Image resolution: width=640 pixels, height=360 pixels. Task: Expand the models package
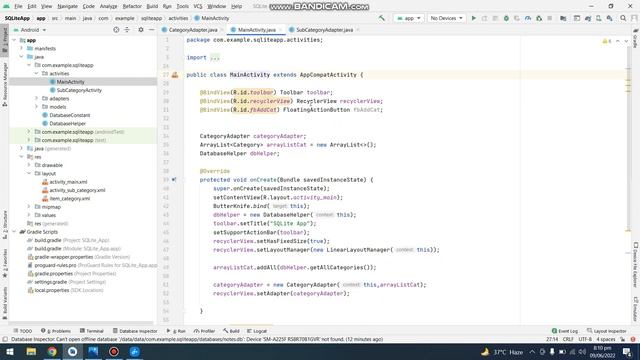coord(36,107)
